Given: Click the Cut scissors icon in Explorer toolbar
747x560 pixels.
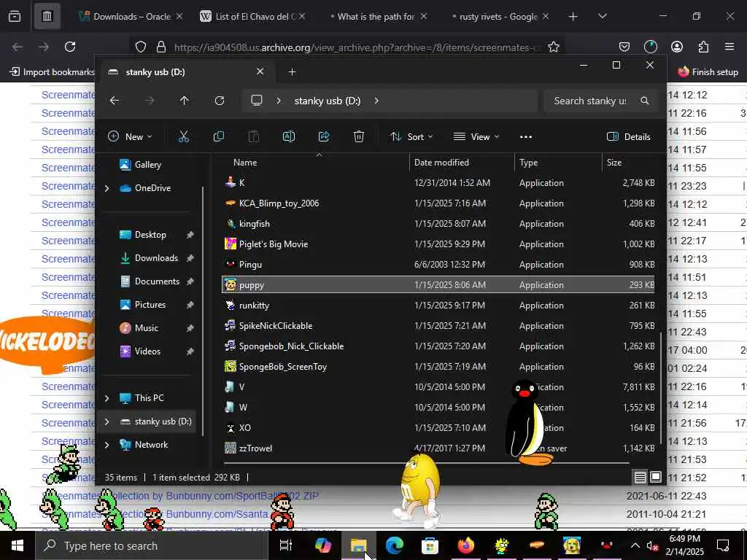Looking at the screenshot, I should pos(183,137).
